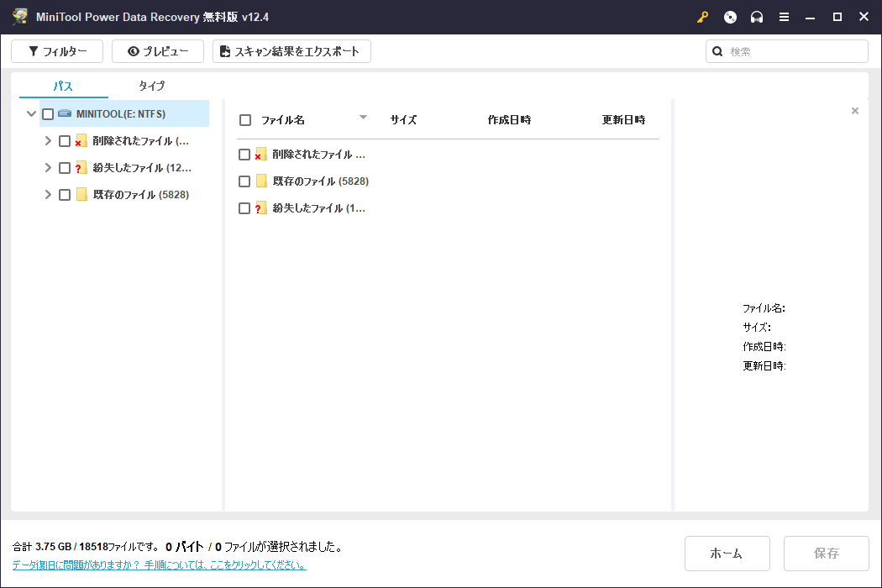
Task: Expand 紛失したファイル tree node
Action: point(48,167)
